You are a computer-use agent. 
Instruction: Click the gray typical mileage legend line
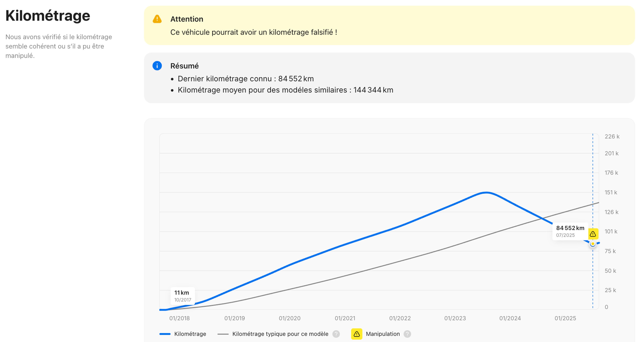click(223, 334)
